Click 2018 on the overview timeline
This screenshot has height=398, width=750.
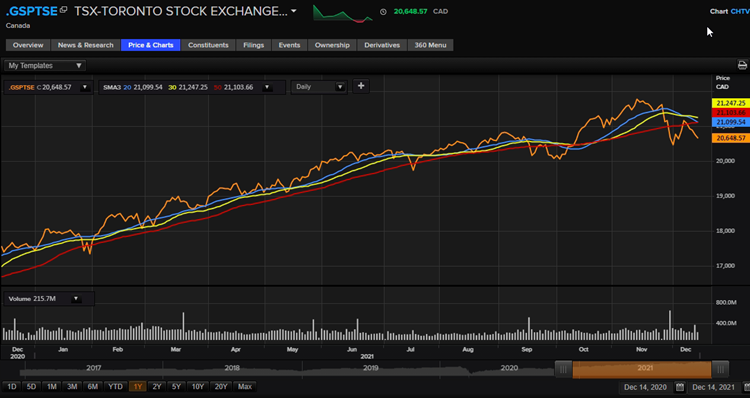coord(232,368)
